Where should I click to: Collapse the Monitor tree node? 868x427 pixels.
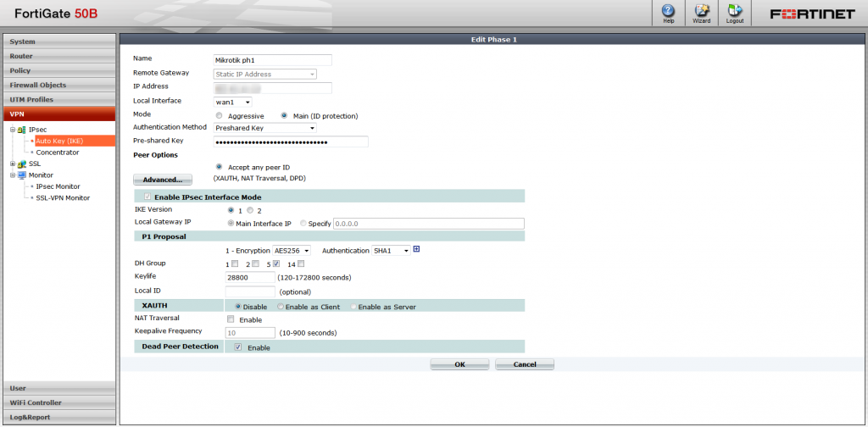tap(13, 175)
